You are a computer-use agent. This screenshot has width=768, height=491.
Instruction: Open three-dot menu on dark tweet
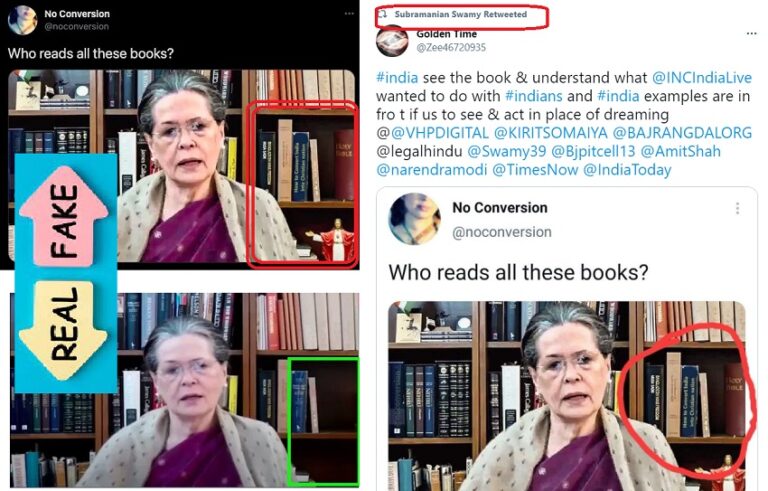coord(349,14)
